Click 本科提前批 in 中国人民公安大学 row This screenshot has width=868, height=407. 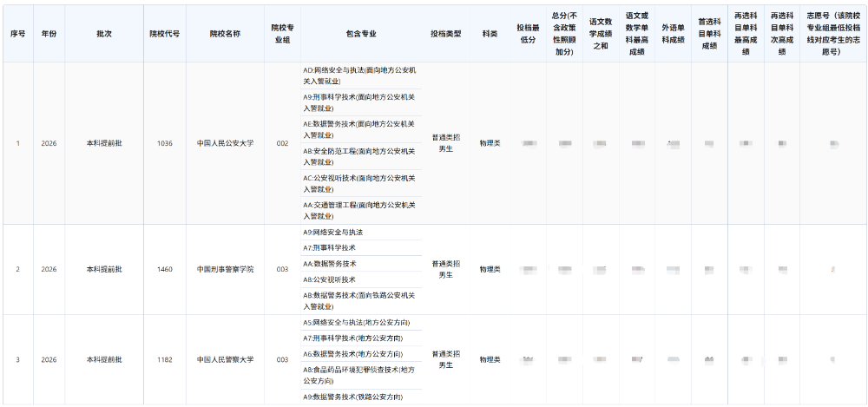(x=104, y=143)
